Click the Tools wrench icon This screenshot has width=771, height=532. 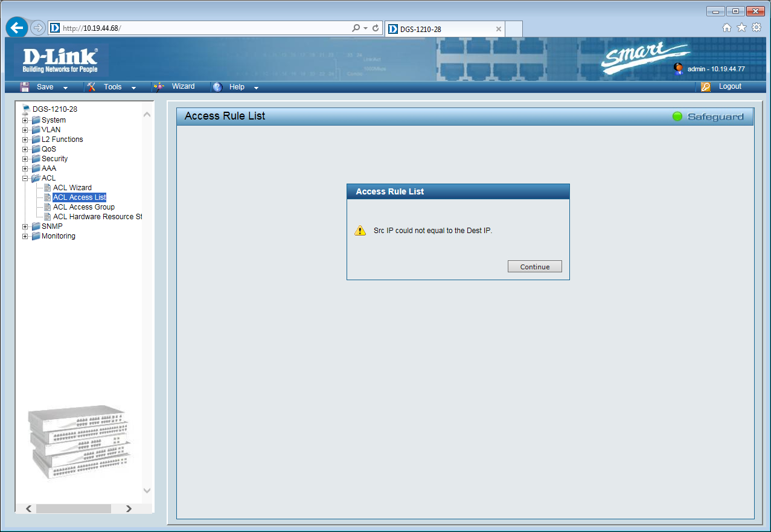[x=92, y=87]
